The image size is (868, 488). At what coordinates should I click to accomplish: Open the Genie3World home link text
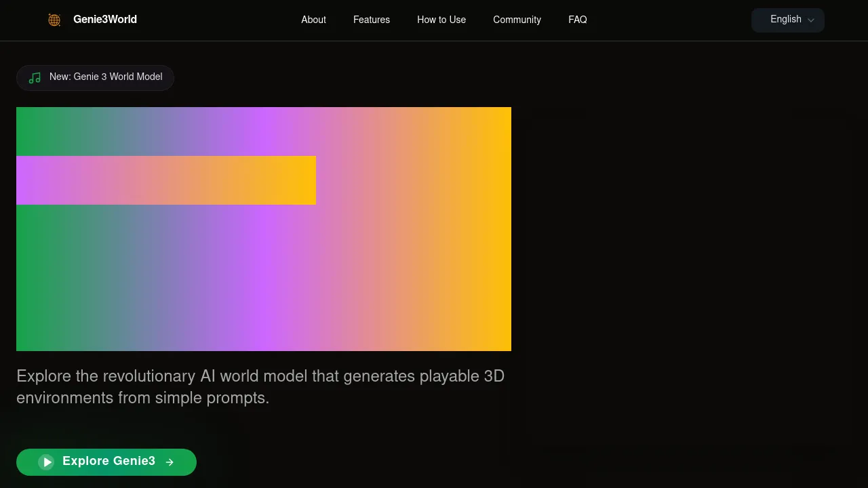point(105,20)
